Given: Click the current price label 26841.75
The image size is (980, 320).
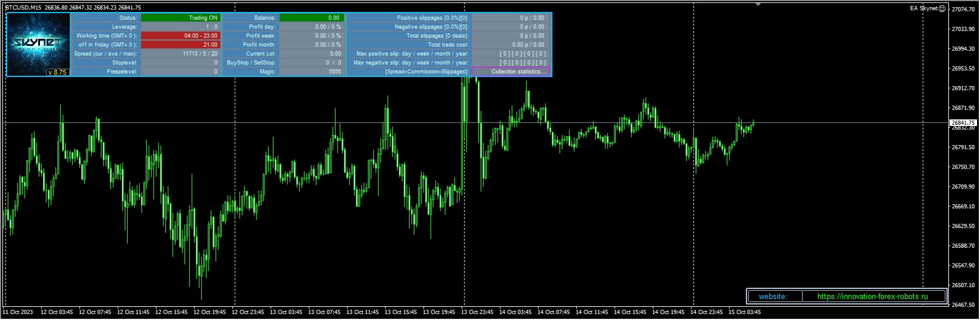Looking at the screenshot, I should [963, 122].
